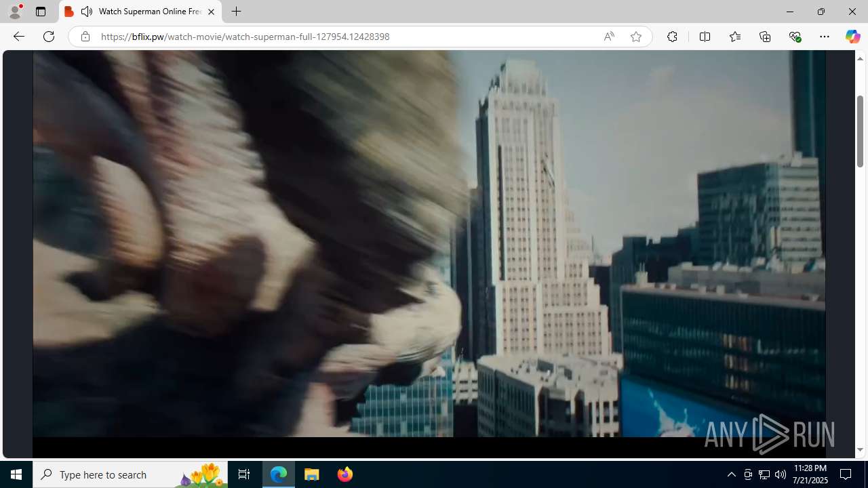Image resolution: width=868 pixels, height=488 pixels.
Task: Click the movie video player
Action: (429, 254)
